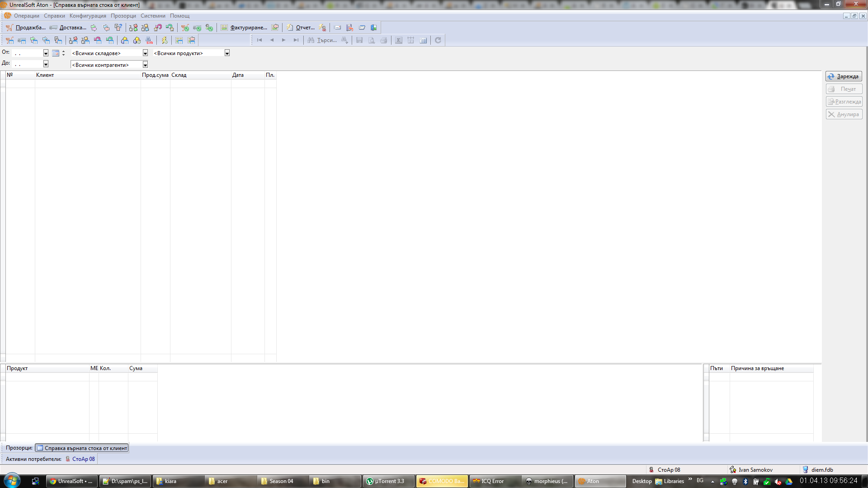Open the Конфигурация menu

pyautogui.click(x=88, y=16)
